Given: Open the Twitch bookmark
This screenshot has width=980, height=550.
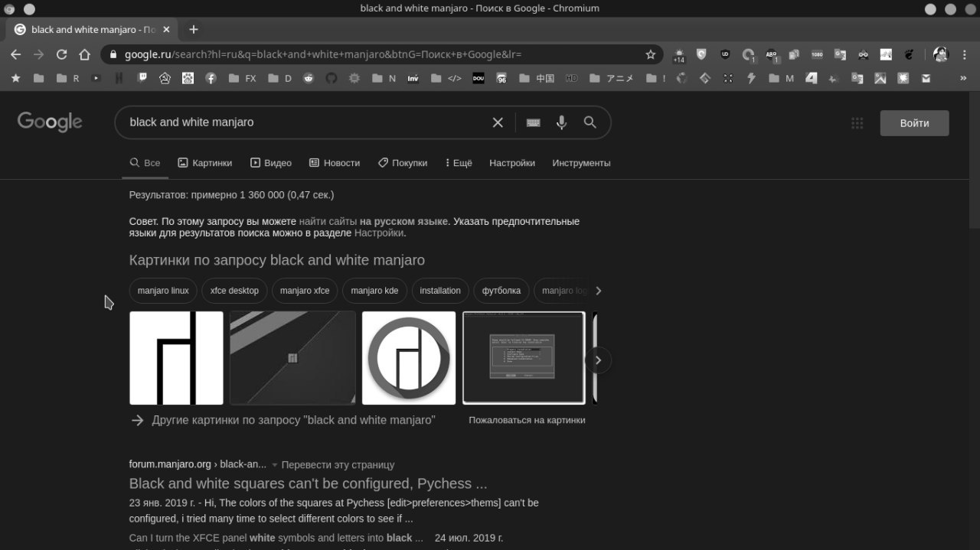Looking at the screenshot, I should [x=142, y=78].
